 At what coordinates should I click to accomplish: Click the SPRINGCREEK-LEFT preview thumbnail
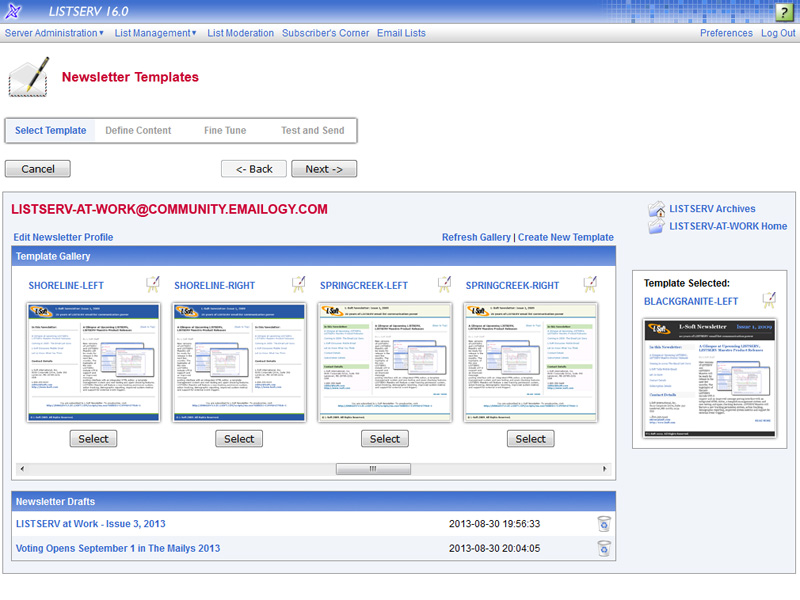(385, 362)
